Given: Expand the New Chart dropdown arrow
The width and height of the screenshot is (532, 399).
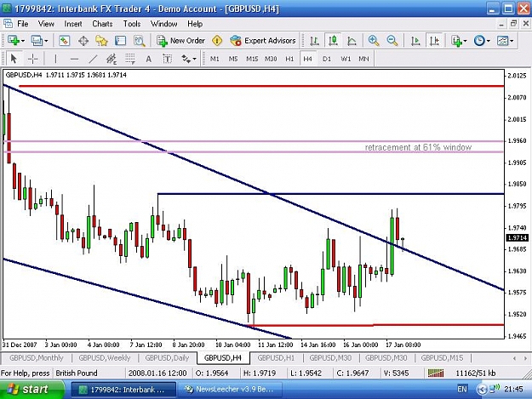Looking at the screenshot, I should [23, 41].
